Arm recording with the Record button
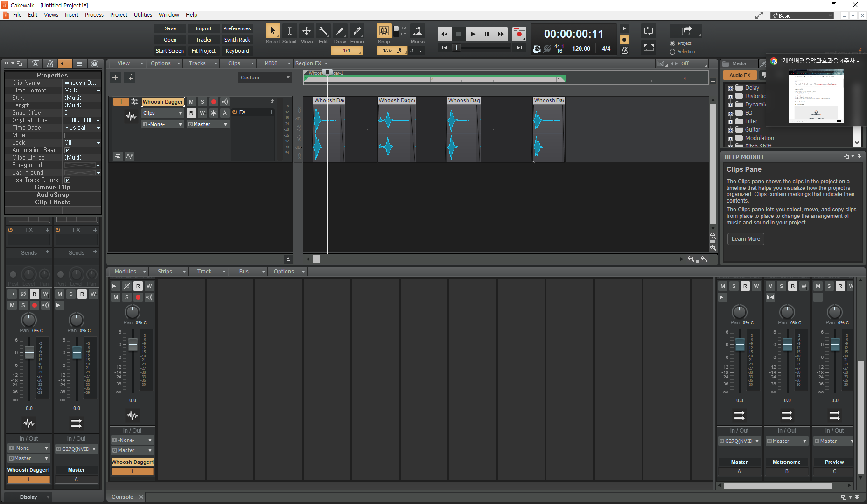This screenshot has height=504, width=867. (x=519, y=34)
